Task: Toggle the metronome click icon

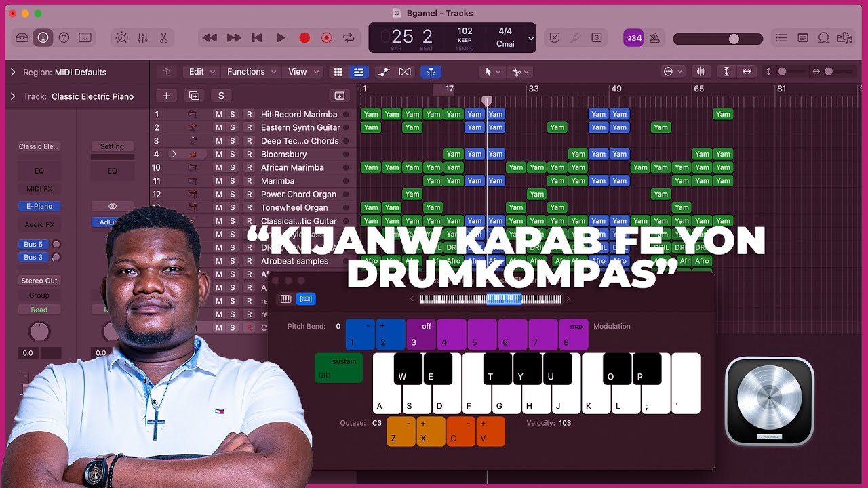Action: 654,38
